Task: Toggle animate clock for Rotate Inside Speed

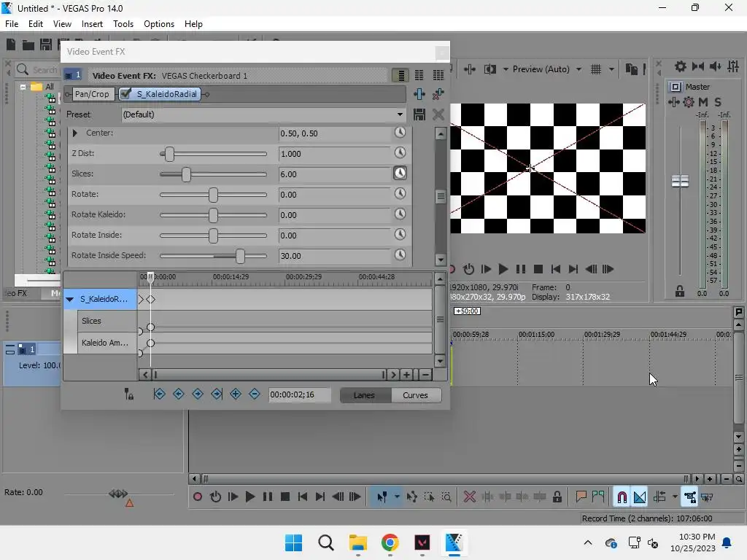Action: coord(400,255)
